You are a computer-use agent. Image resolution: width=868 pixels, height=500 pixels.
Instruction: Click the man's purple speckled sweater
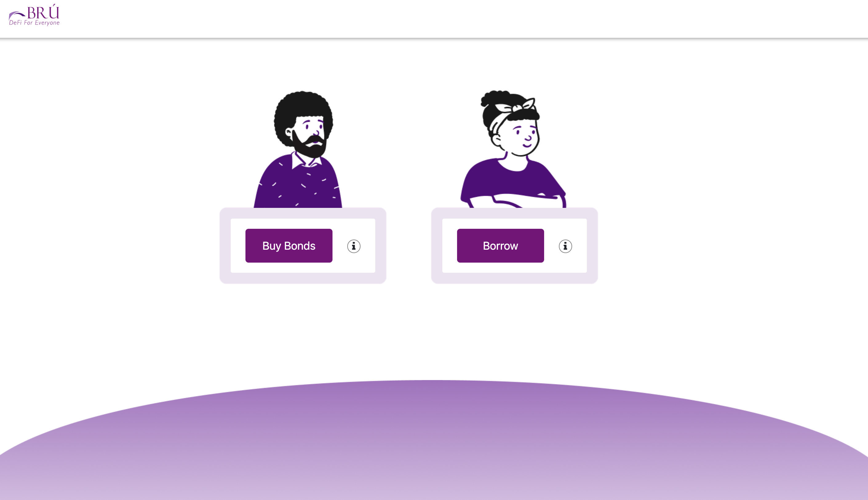pos(297,184)
